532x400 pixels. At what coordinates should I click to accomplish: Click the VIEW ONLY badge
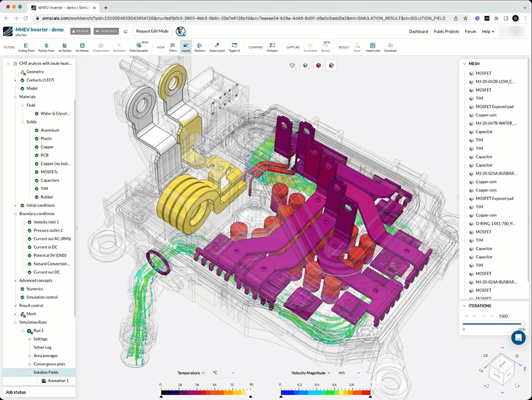106,31
